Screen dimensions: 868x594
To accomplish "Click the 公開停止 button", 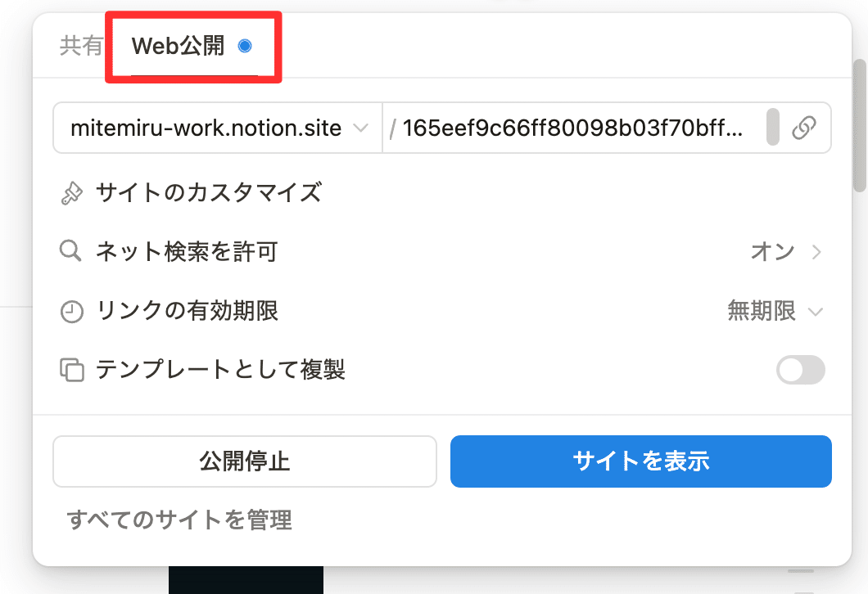I will (245, 461).
